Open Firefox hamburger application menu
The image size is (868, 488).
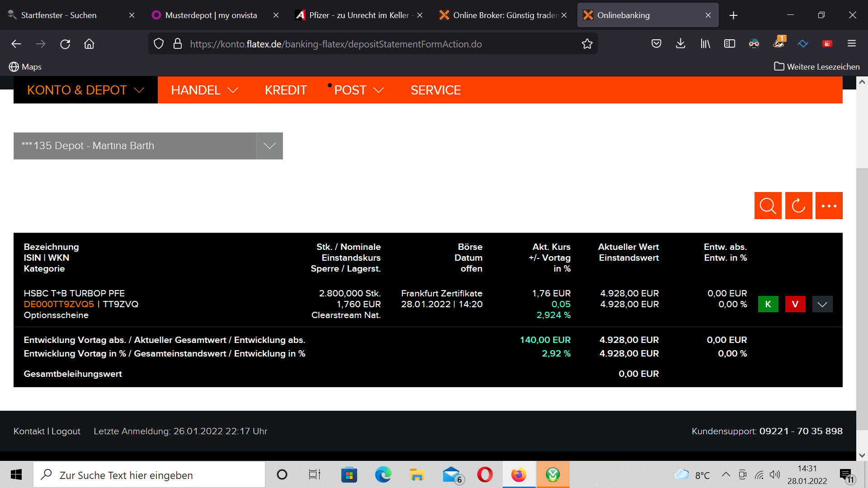(852, 44)
